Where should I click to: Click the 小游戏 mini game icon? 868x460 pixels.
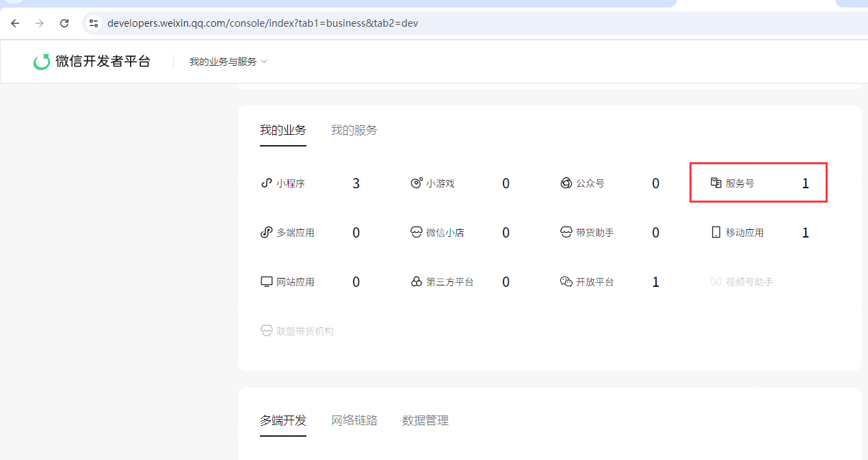click(x=417, y=183)
